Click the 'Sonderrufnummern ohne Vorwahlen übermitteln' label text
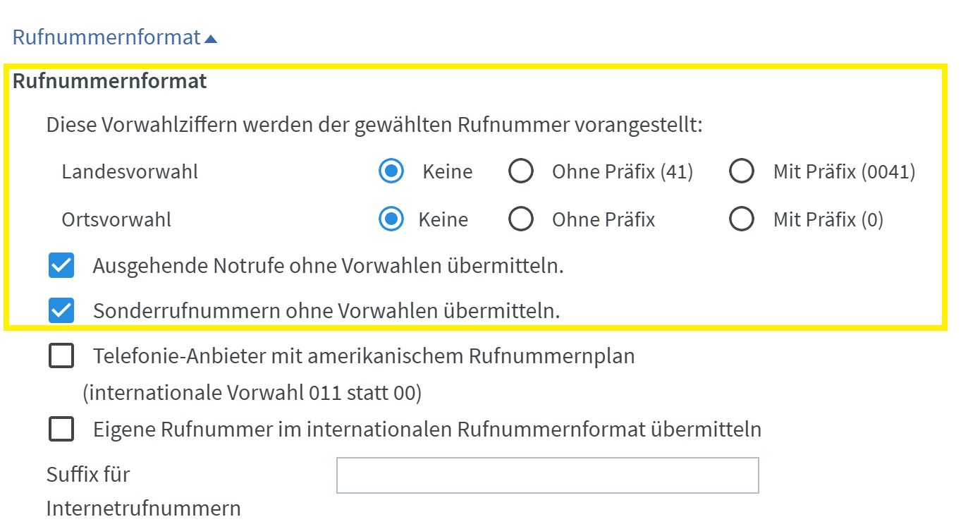This screenshot has width=980, height=529. [x=326, y=311]
